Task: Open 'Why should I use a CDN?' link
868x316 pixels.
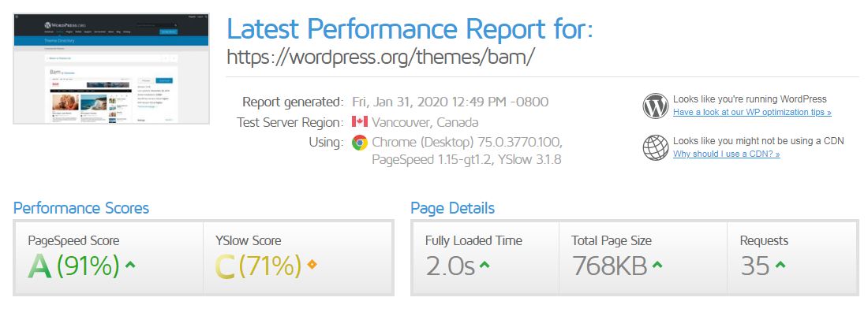Action: pyautogui.click(x=726, y=154)
